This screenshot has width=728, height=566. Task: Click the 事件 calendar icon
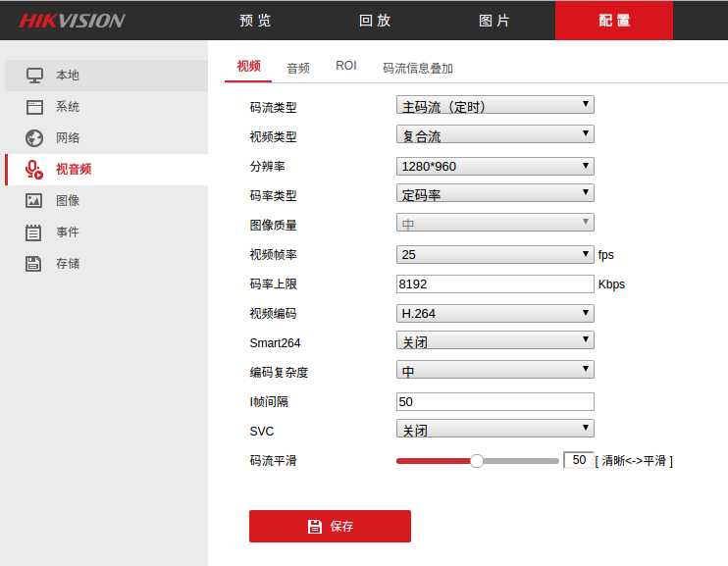click(33, 232)
